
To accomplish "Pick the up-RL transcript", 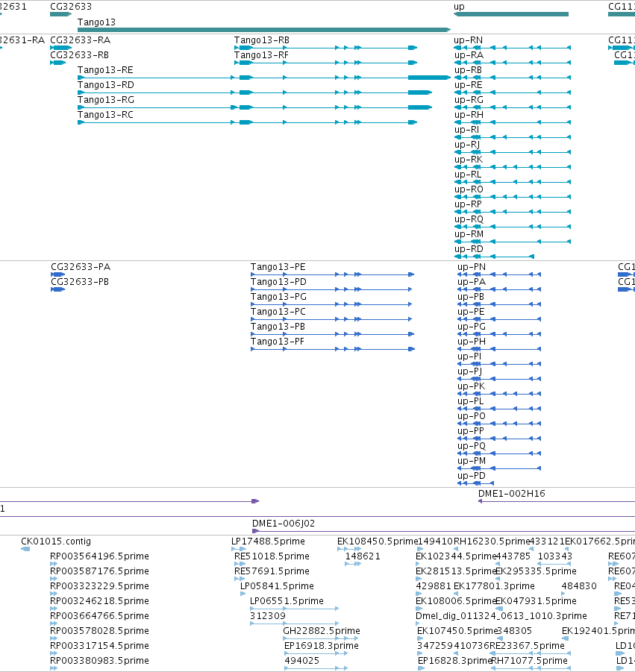I will coord(468,175).
